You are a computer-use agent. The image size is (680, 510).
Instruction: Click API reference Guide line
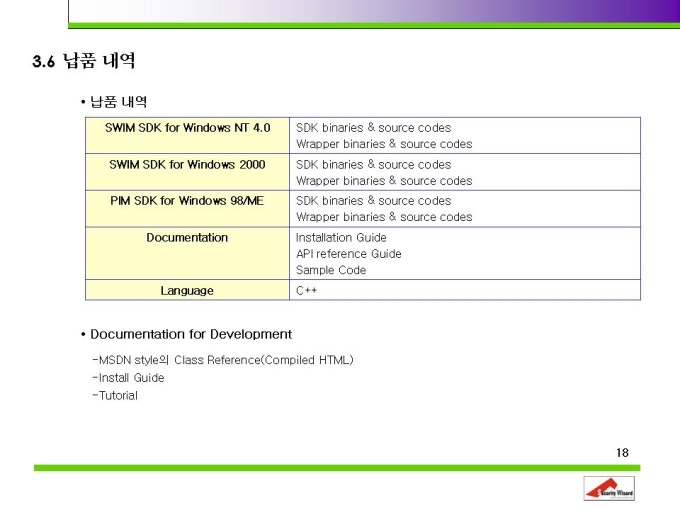pyautogui.click(x=349, y=254)
